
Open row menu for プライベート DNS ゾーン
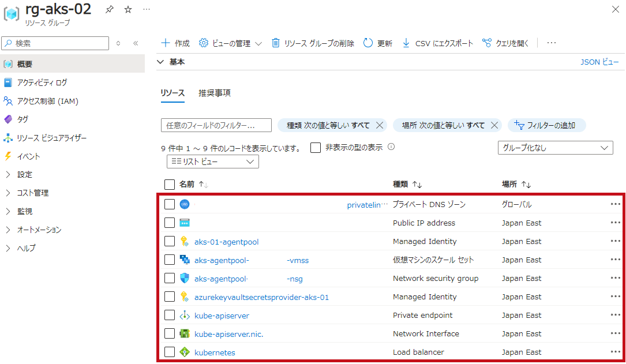click(x=615, y=204)
